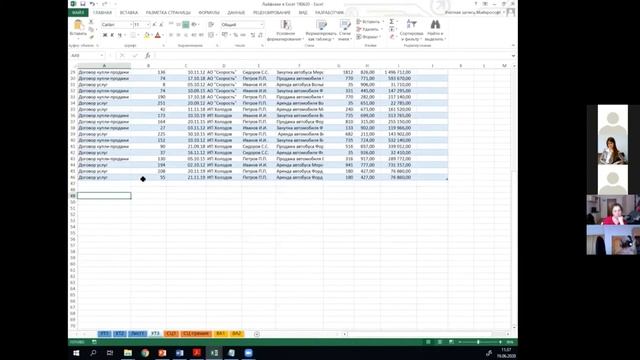This screenshot has height=360, width=640.
Task: Select column A header
Action: pyautogui.click(x=104, y=66)
